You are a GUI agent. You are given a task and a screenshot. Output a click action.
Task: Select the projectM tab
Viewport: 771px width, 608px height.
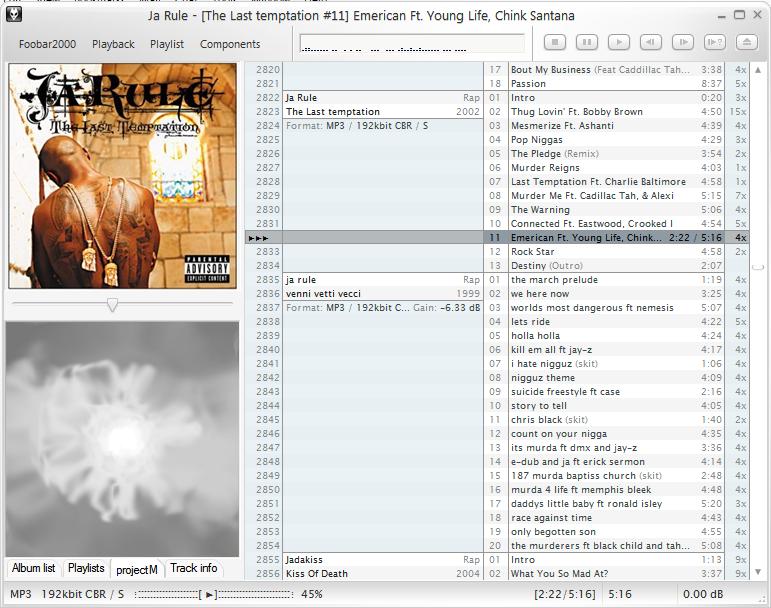[137, 570]
